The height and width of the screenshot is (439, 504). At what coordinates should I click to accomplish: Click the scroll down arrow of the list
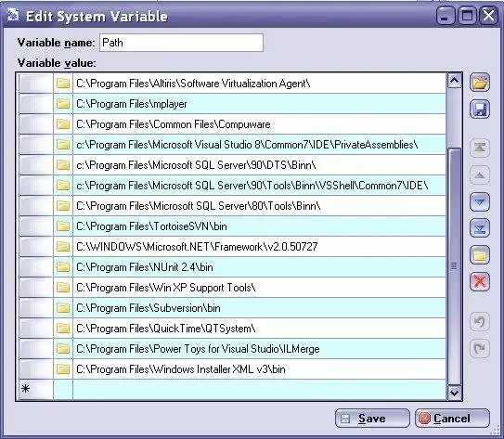coord(454,393)
